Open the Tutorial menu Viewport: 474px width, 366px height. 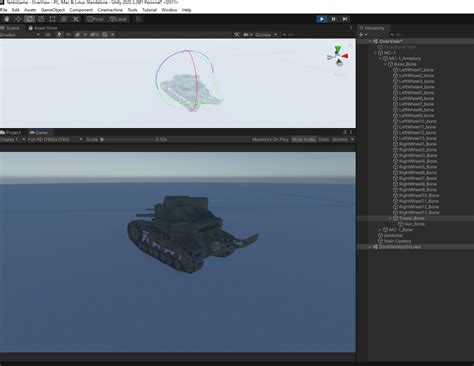[x=149, y=10]
